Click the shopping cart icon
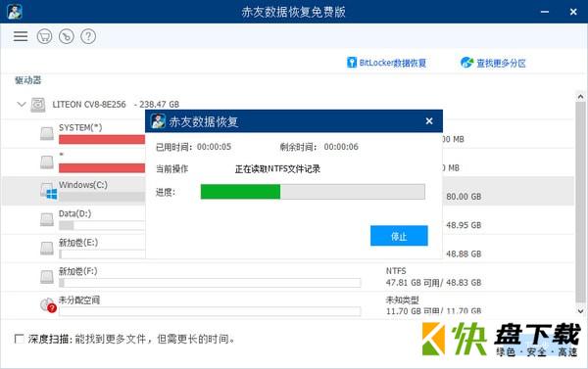The image size is (588, 369). [x=45, y=36]
